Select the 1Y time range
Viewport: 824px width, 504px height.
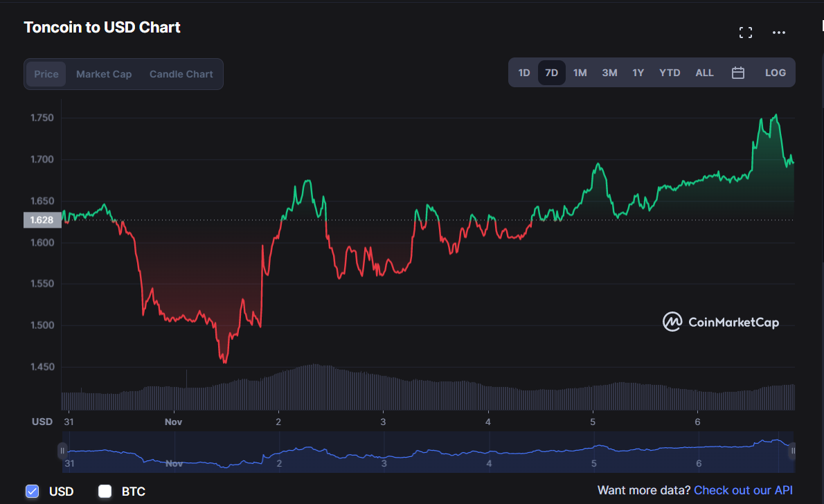pos(638,73)
